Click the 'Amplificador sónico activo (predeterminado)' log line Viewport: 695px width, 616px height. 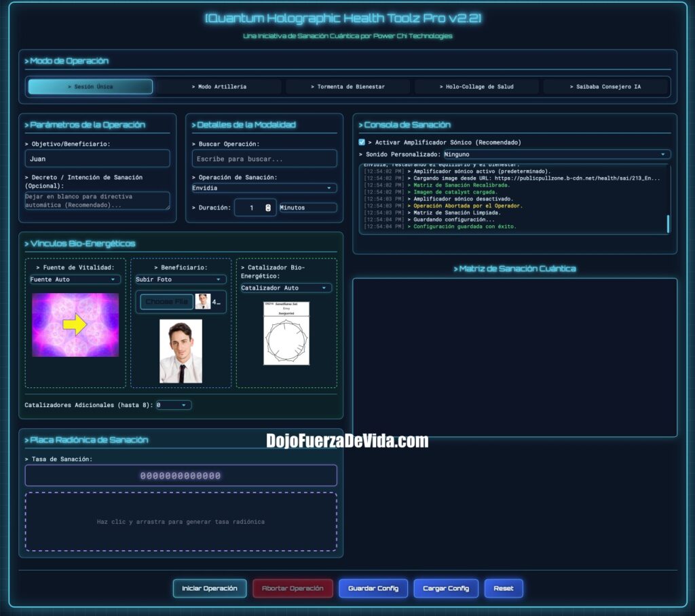coord(457,171)
